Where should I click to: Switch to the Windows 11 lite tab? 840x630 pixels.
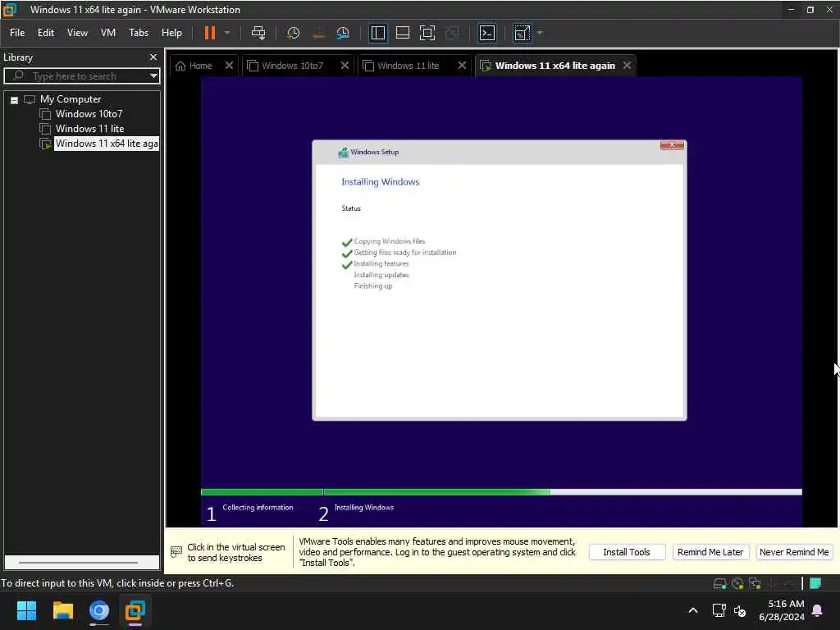[402, 66]
